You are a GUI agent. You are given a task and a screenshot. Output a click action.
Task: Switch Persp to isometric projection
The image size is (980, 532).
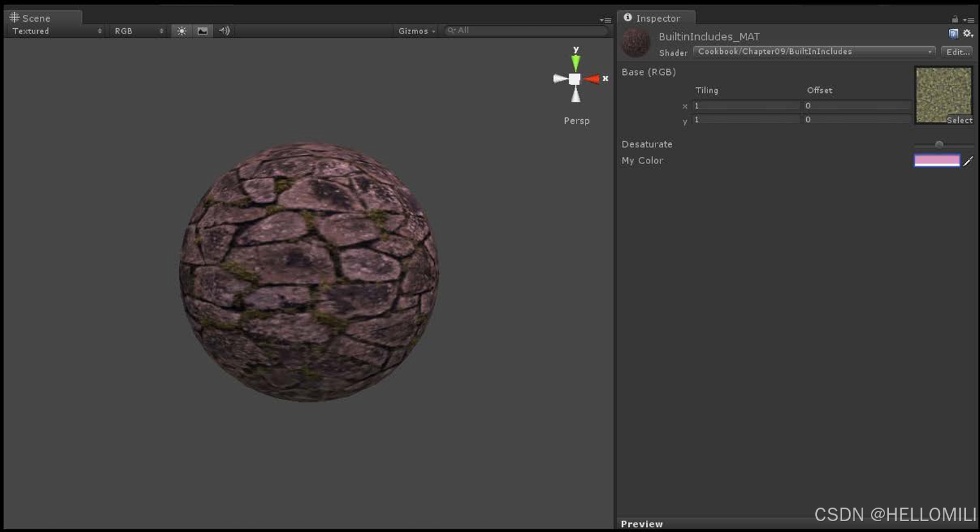tap(576, 121)
